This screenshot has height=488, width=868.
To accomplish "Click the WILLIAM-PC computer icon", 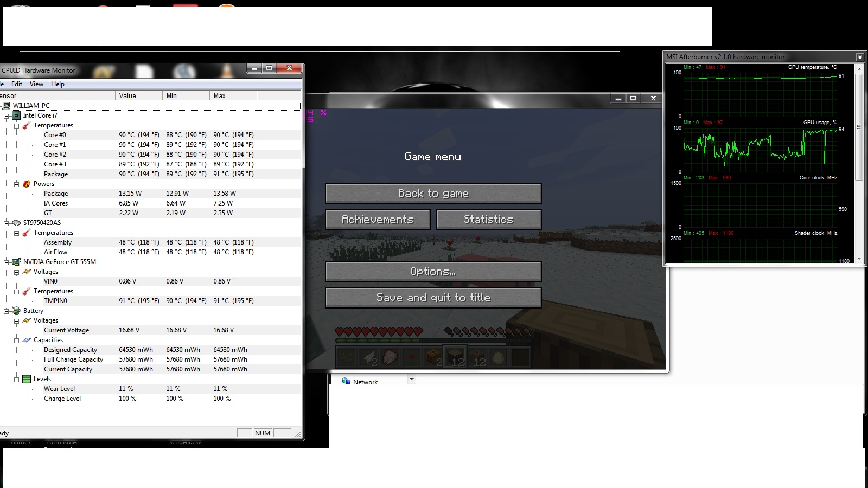I will (6, 106).
